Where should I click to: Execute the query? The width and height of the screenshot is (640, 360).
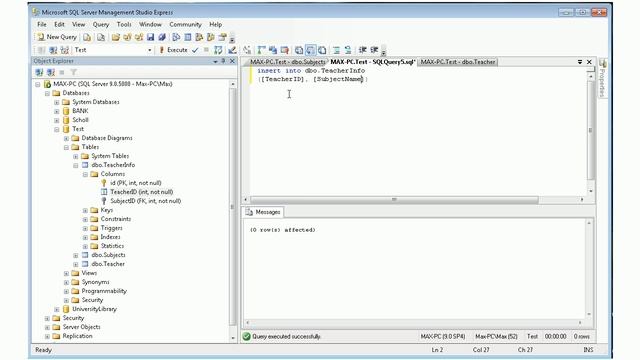(173, 50)
